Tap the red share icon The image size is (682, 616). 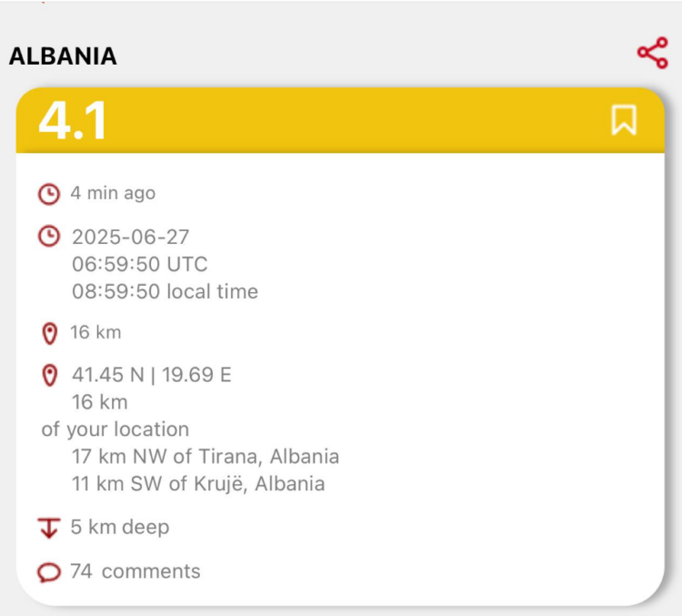point(652,53)
